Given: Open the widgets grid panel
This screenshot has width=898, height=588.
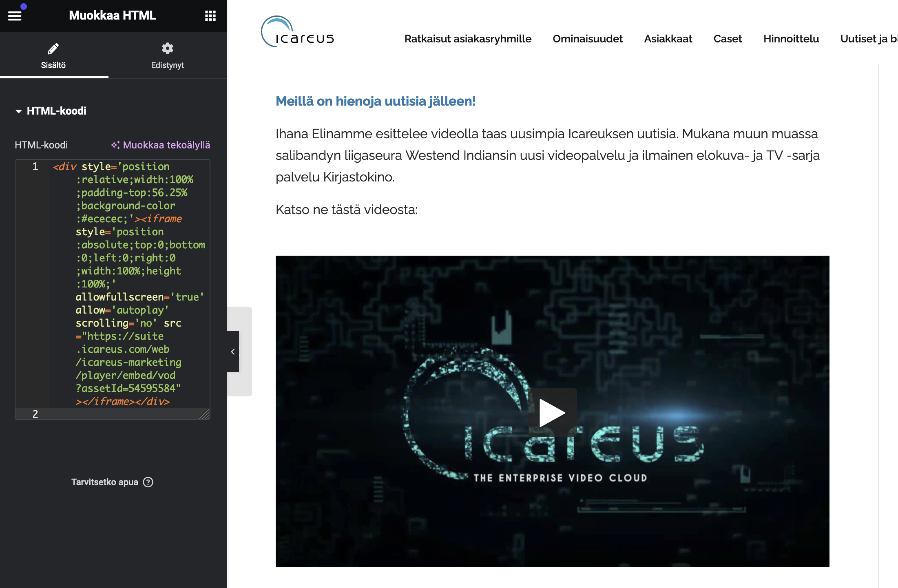Looking at the screenshot, I should pyautogui.click(x=210, y=15).
